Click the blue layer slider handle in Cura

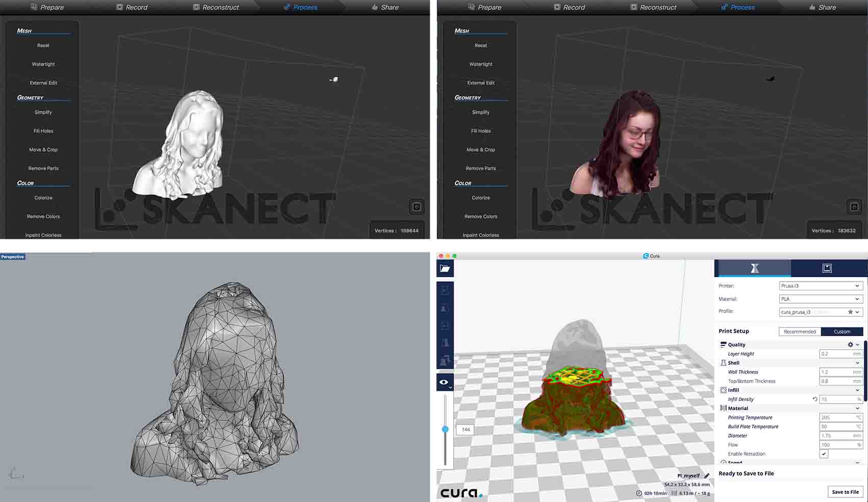click(445, 430)
